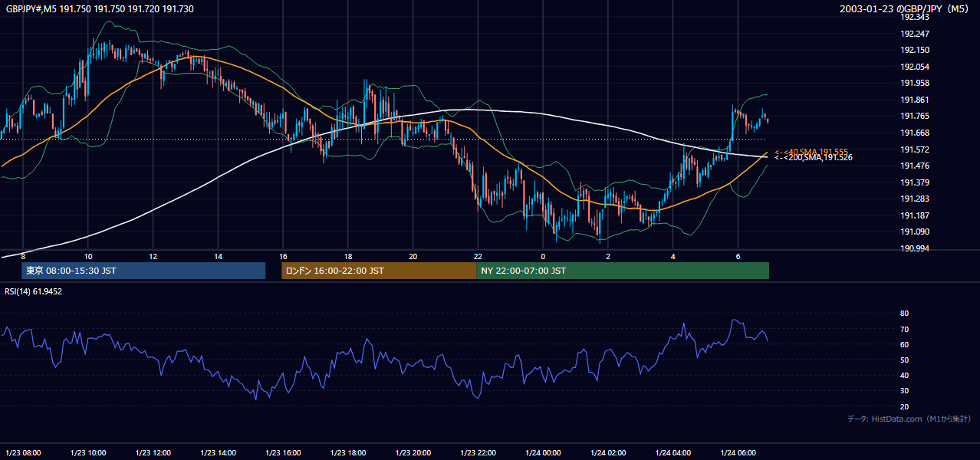Click price axis label 191.090
This screenshot has width=980, height=460.
915,232
